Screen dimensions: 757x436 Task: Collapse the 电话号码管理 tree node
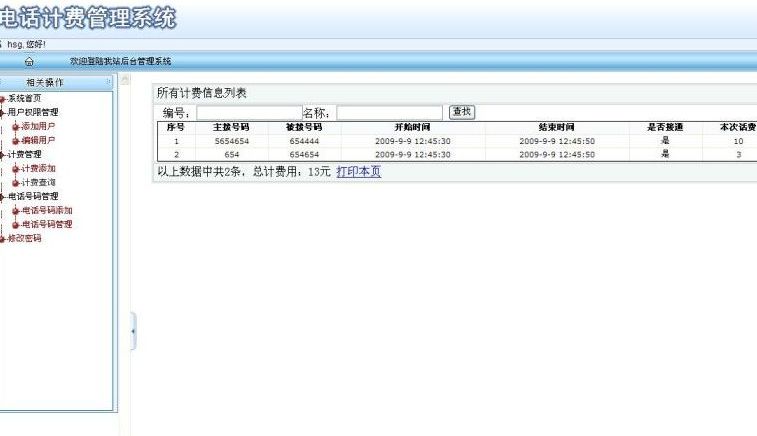pos(3,197)
